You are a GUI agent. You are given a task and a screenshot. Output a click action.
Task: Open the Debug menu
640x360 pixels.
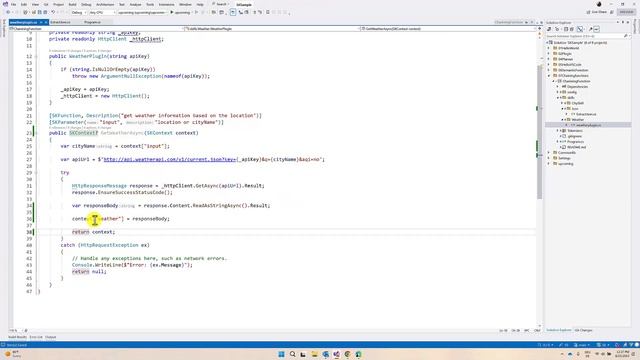pos(86,4)
